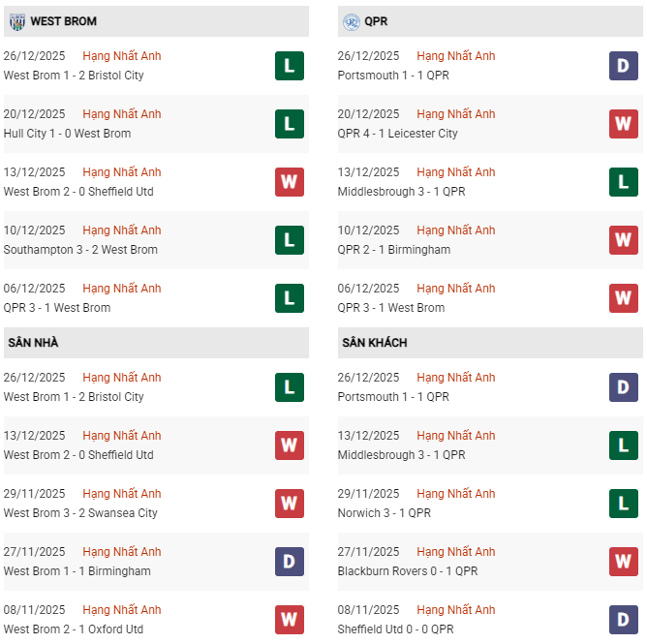Click the W badge for QPR vs Leicester City

pos(623,124)
